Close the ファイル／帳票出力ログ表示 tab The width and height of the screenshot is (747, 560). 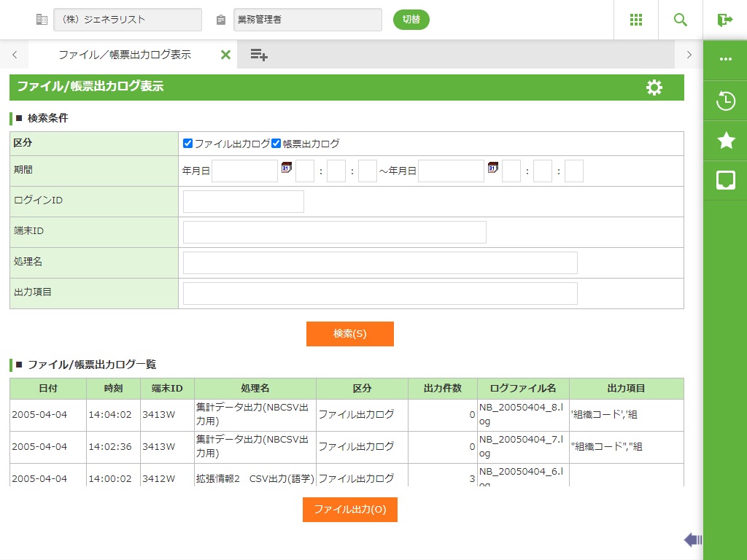[x=225, y=55]
